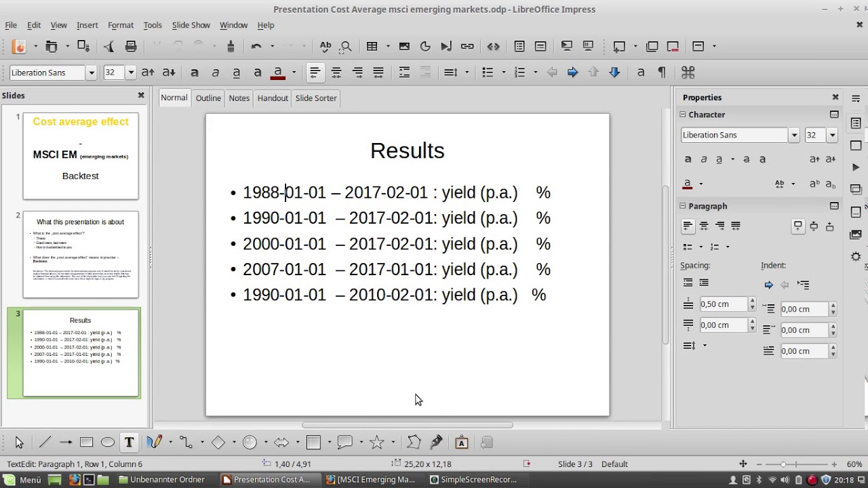The image size is (868, 488).
Task: Open the Insert menu
Action: (87, 25)
